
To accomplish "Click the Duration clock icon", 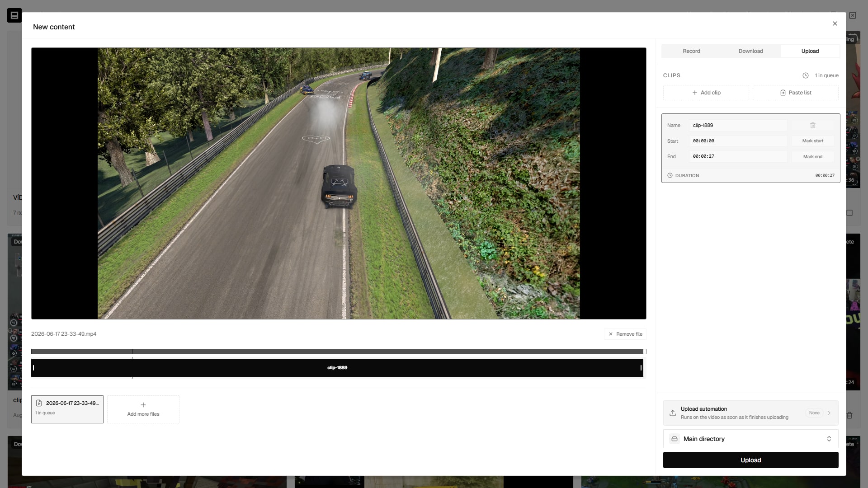I will 670,175.
